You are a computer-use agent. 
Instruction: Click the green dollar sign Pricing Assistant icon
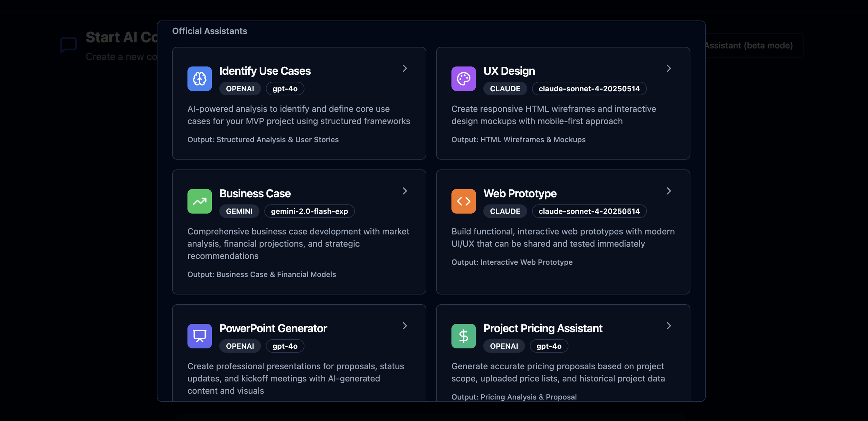464,336
